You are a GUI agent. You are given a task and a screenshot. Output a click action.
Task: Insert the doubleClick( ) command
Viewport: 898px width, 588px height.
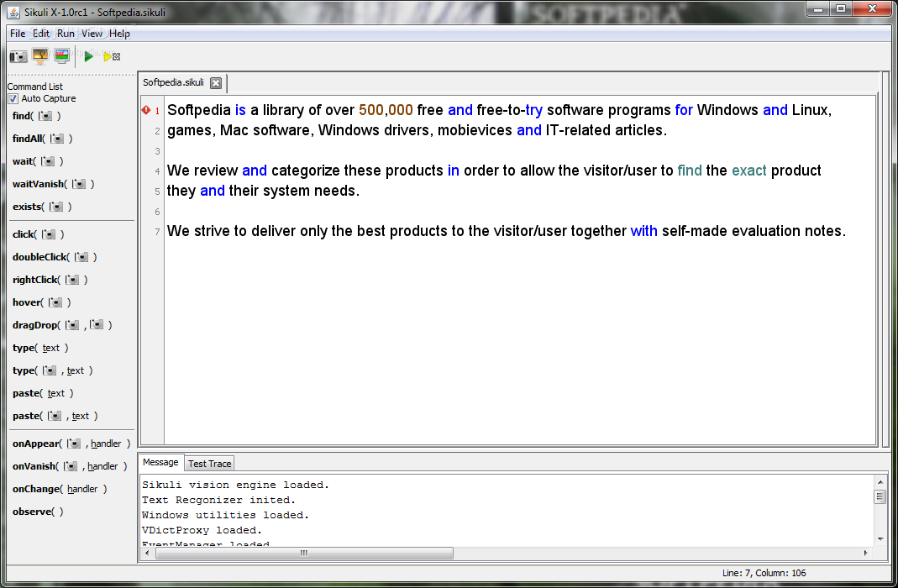pyautogui.click(x=55, y=257)
